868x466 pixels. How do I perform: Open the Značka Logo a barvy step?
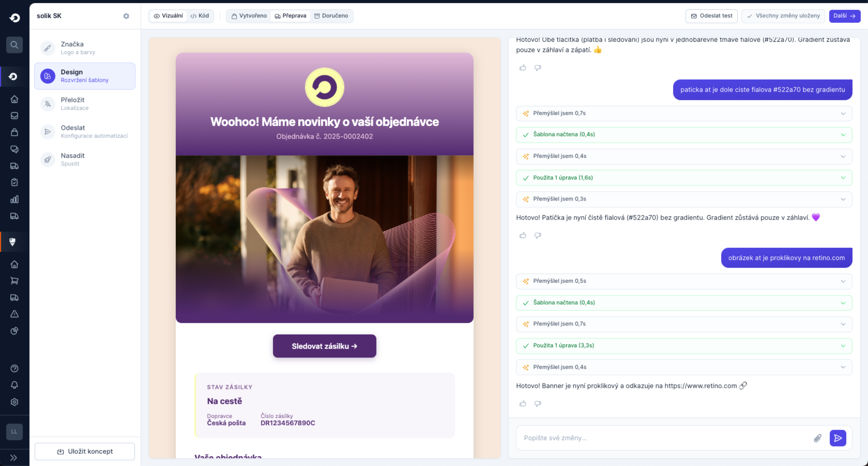point(85,48)
